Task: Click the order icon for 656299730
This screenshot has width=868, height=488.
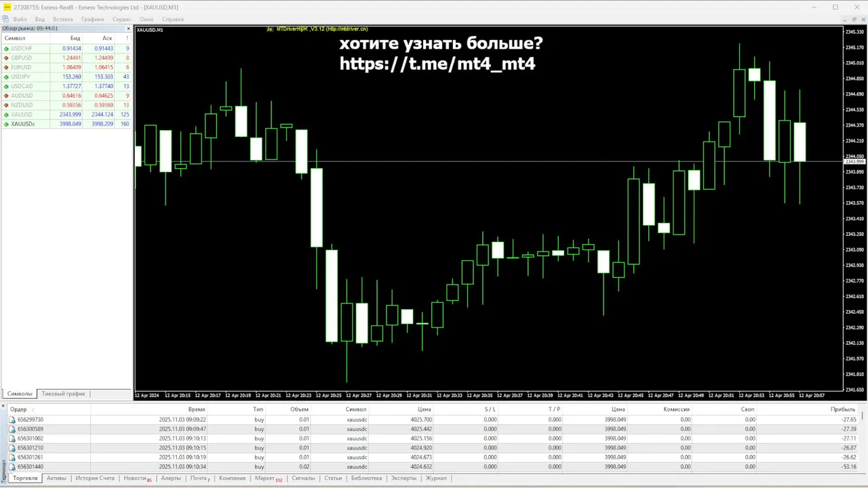Action: click(12, 420)
